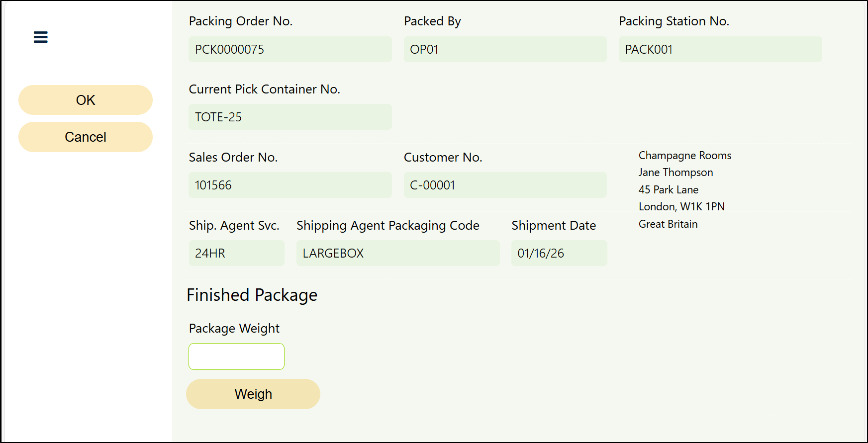This screenshot has height=443, width=868.
Task: Select the Customer No. field C-00001
Action: [505, 185]
